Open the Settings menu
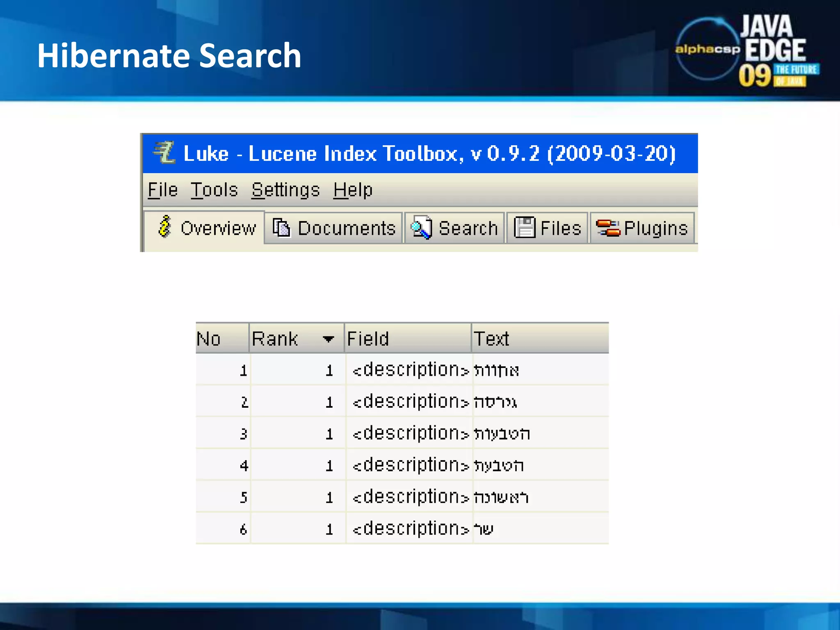 click(x=285, y=190)
